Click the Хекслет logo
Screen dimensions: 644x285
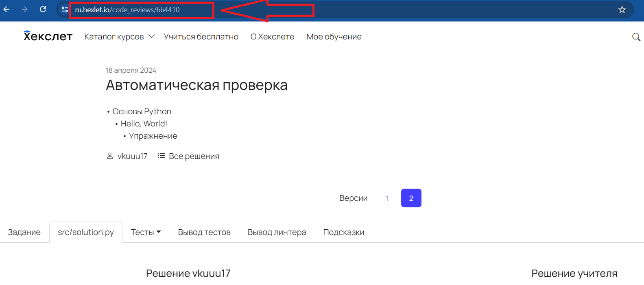click(x=48, y=37)
